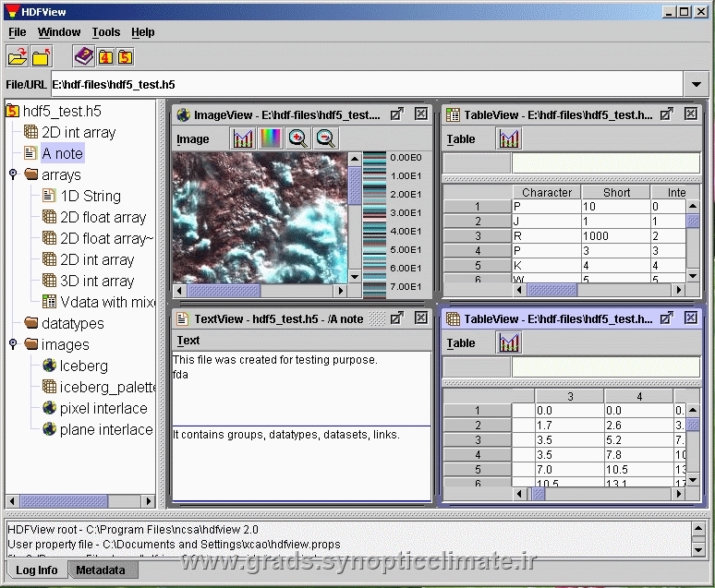The width and height of the screenshot is (715, 588).
Task: Click upper TableView horizontal scrollbar thumb
Action: tap(551, 290)
